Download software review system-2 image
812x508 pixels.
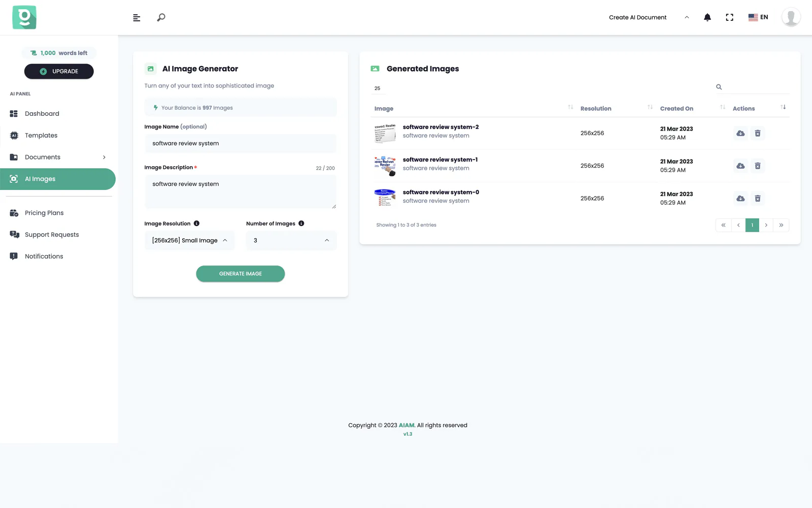(740, 133)
